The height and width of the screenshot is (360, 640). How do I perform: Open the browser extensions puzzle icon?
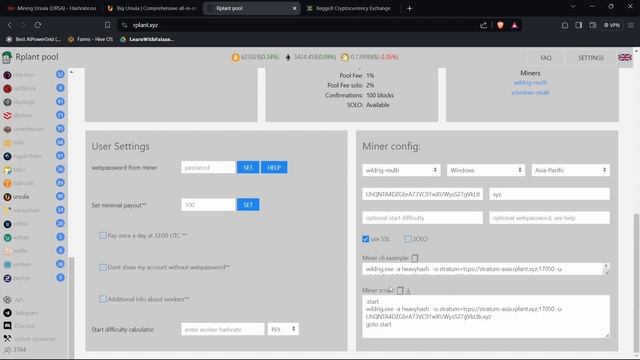point(564,25)
